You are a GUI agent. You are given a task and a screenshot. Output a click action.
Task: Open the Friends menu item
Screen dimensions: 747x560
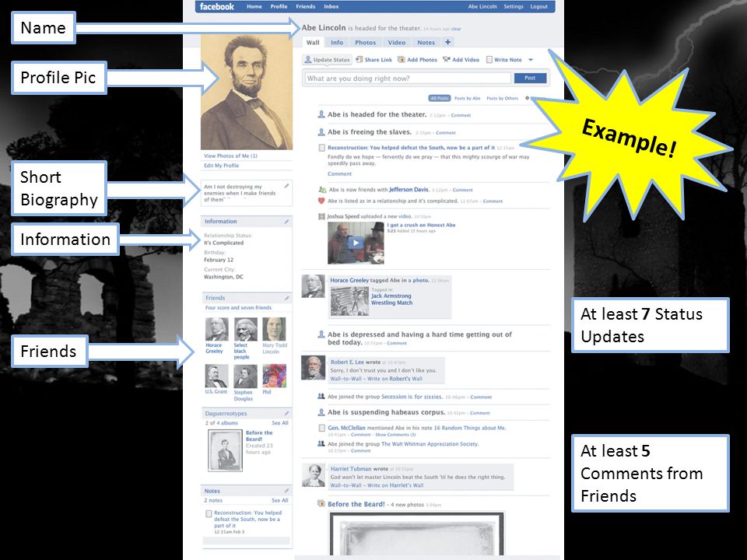[305, 7]
